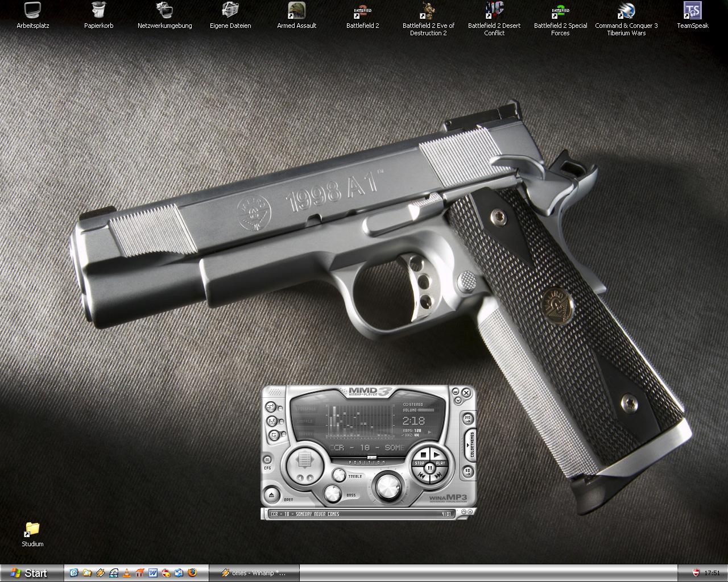This screenshot has height=582, width=728.
Task: Open the Papierkorb recycle bin icon
Action: [x=98, y=15]
